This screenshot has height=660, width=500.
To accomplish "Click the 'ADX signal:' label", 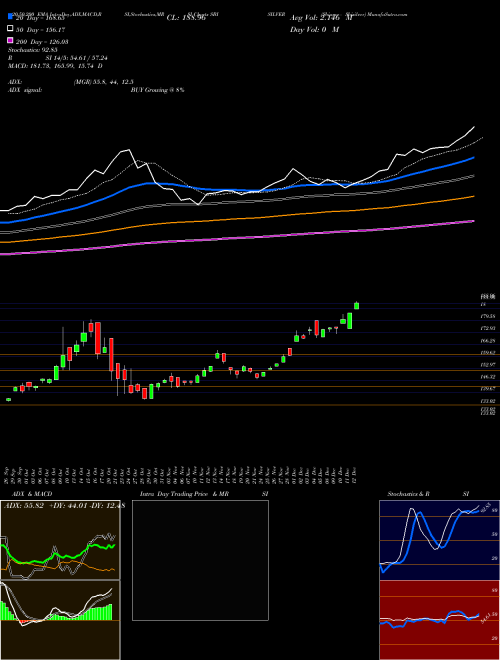I will (25, 90).
